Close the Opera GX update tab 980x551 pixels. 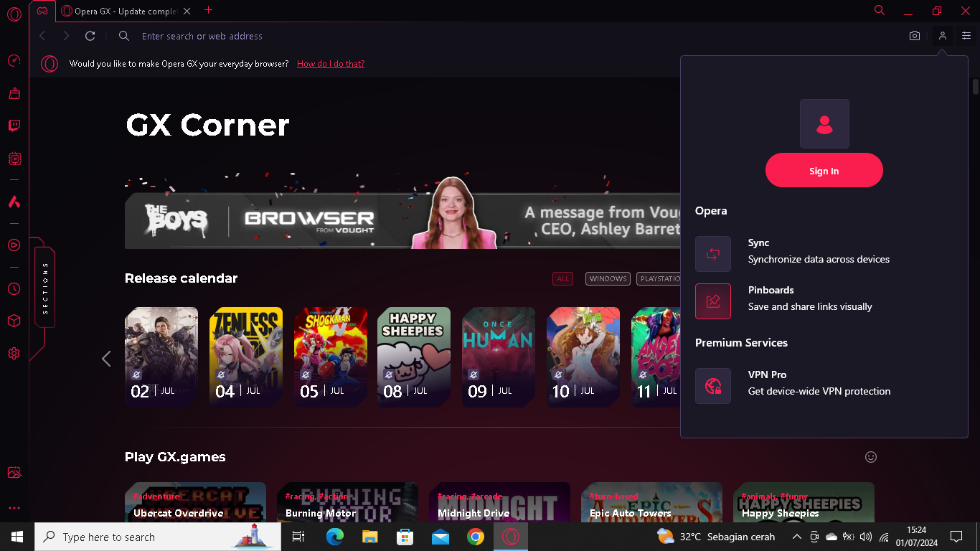pos(187,11)
